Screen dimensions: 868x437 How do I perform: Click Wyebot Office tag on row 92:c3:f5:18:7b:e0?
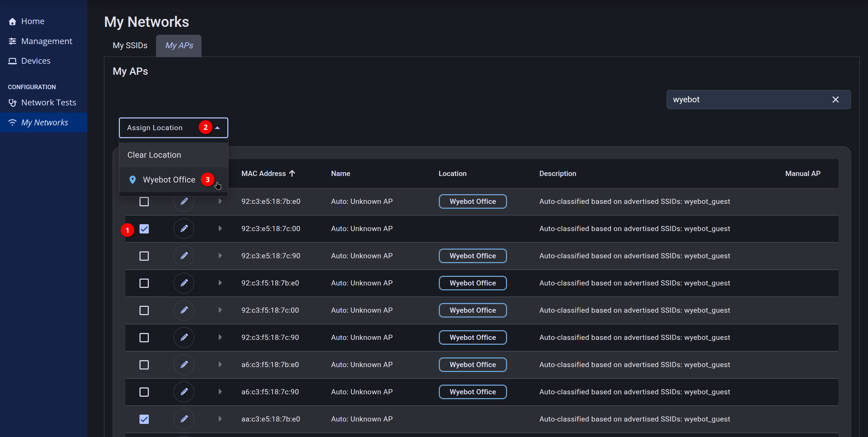pyautogui.click(x=473, y=283)
